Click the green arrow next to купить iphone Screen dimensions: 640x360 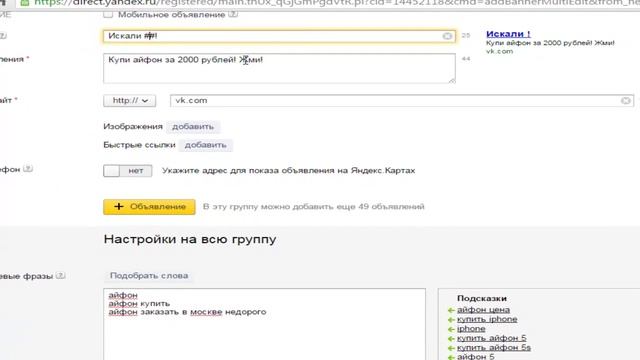451,320
